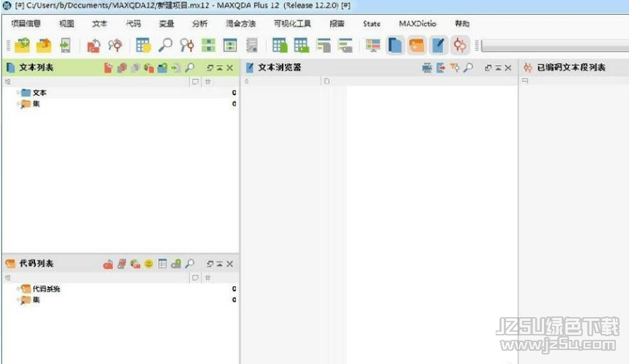
Task: Search codes in the 代码列表 panel
Action: pos(190,264)
